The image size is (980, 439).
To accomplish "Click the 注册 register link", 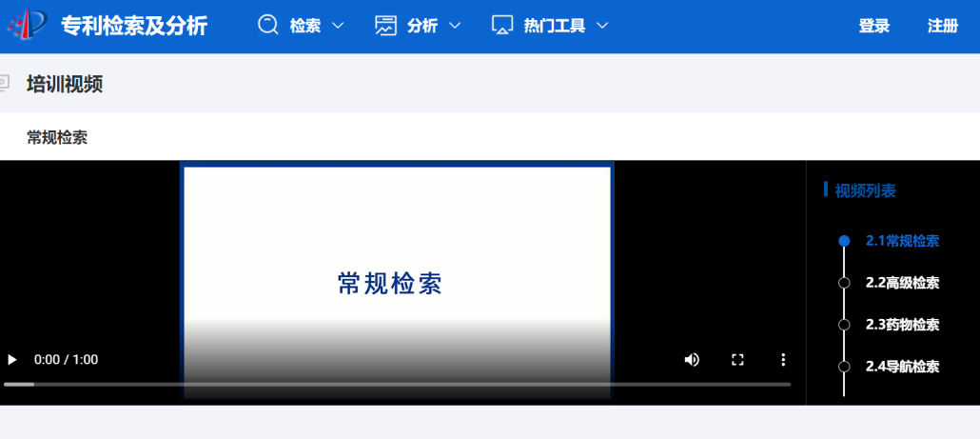I will tap(943, 26).
